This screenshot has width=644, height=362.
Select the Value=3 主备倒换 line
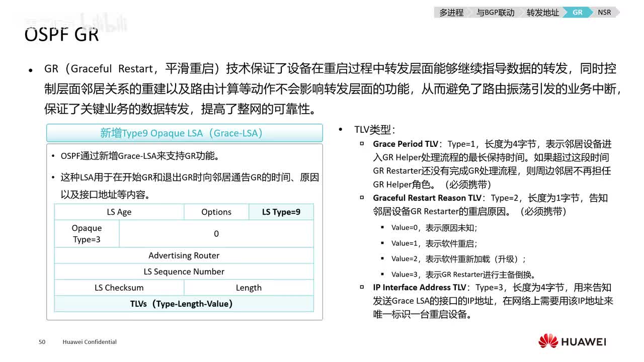click(463, 275)
